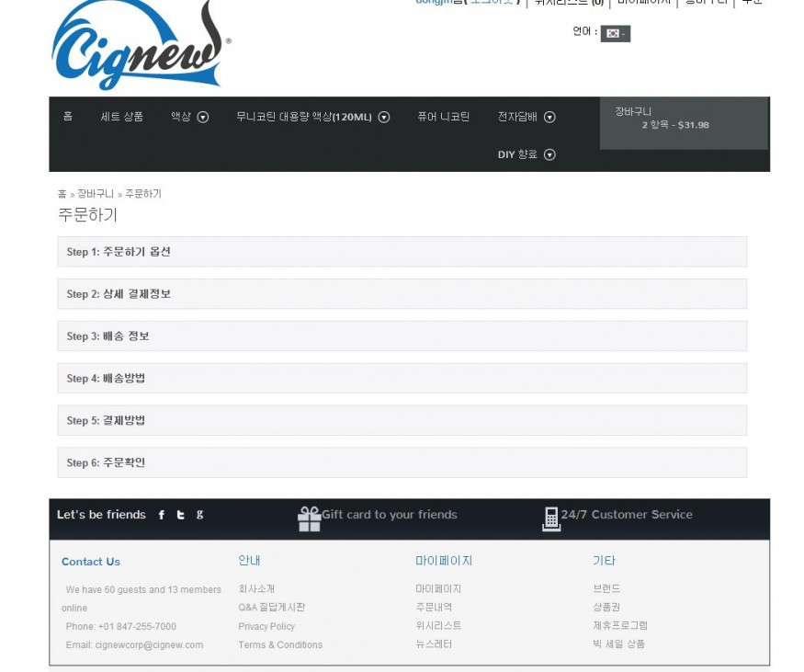
Task: Open Q&A 질답게시판 footer link
Action: pyautogui.click(x=272, y=607)
